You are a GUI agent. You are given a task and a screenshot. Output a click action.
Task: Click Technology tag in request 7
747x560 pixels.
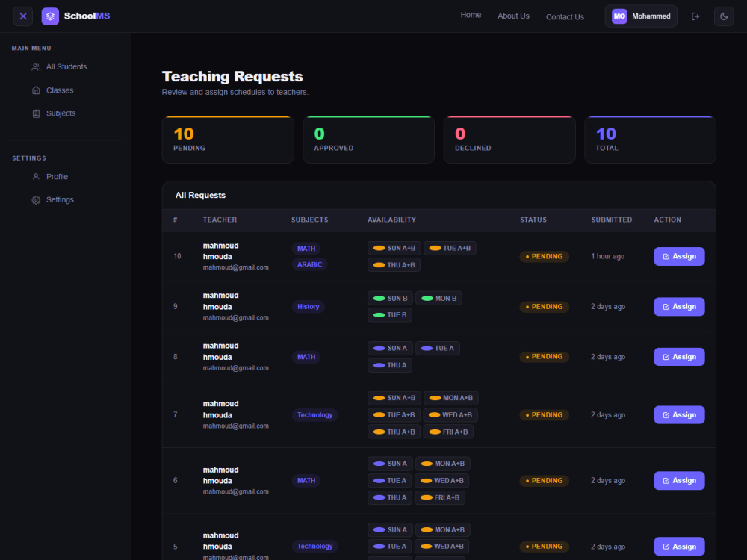(x=315, y=414)
